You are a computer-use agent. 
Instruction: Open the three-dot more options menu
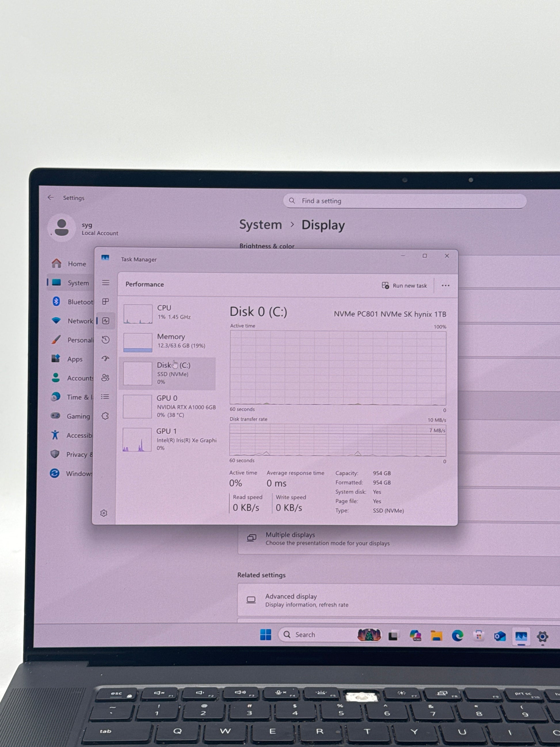445,286
